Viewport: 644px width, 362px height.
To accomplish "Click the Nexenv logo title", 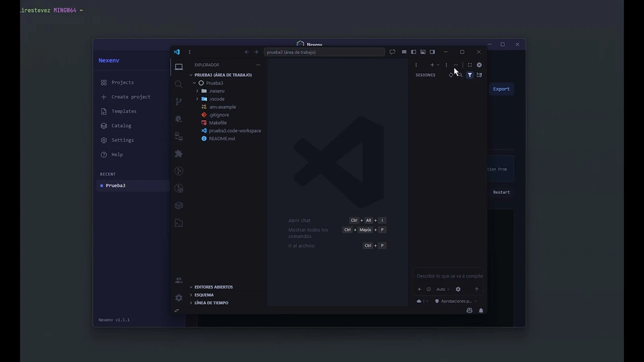I will [x=109, y=60].
